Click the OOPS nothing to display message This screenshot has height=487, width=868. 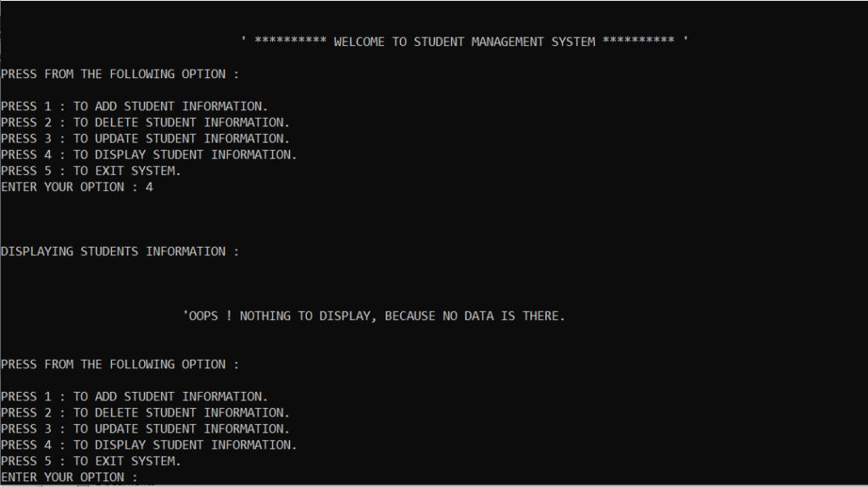click(x=374, y=316)
